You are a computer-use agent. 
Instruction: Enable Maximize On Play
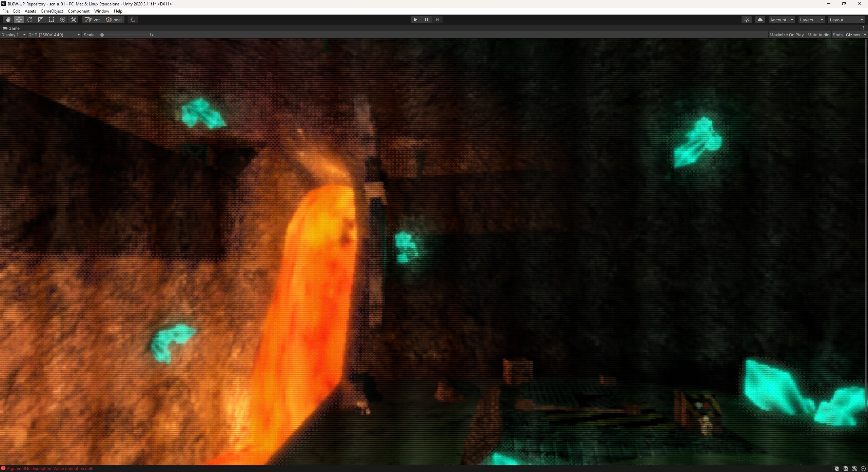[x=786, y=35]
